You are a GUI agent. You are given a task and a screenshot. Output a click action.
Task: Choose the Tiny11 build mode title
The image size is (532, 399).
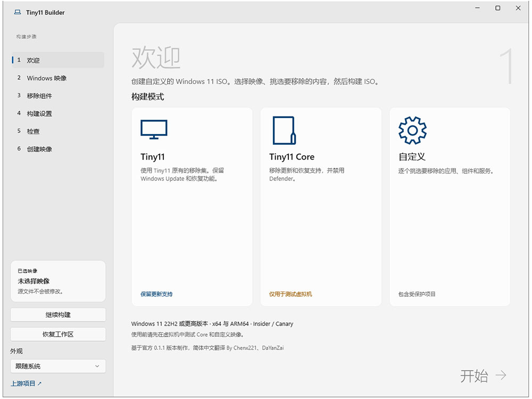click(152, 157)
